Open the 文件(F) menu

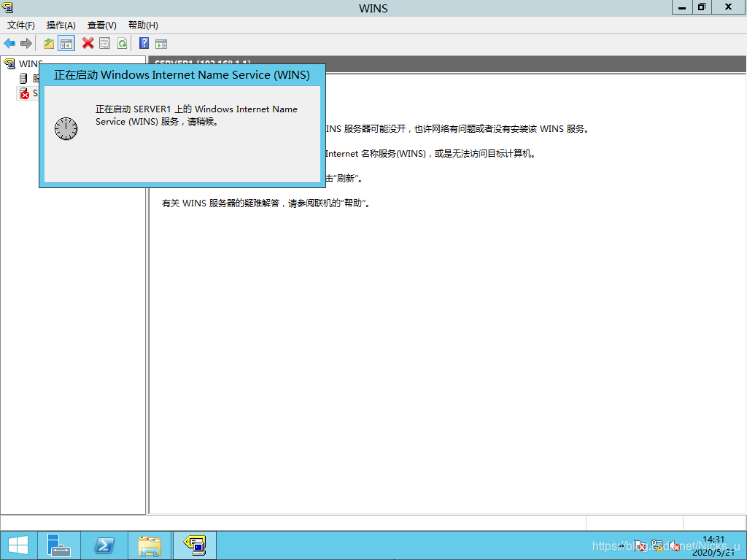(x=21, y=26)
